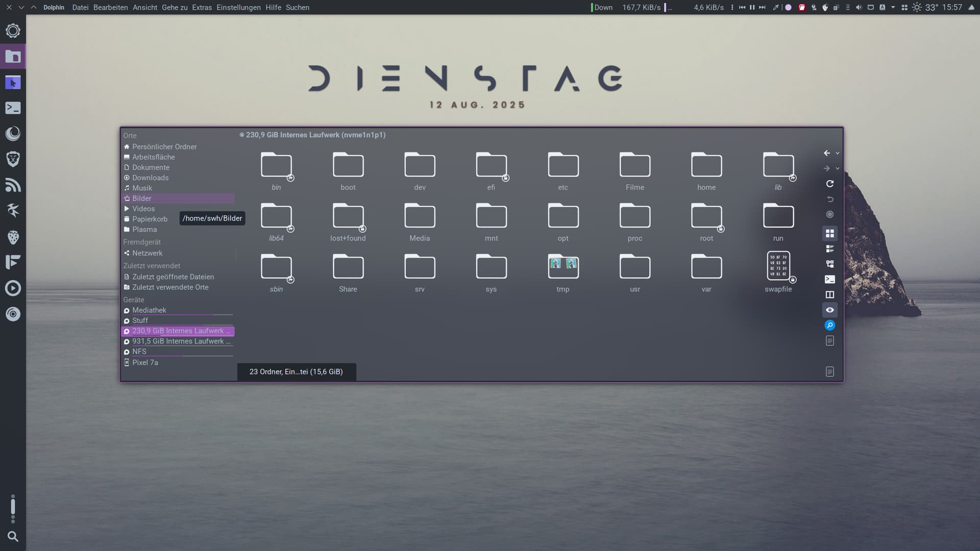
Task: Pause media playback in the system tray
Action: click(752, 8)
